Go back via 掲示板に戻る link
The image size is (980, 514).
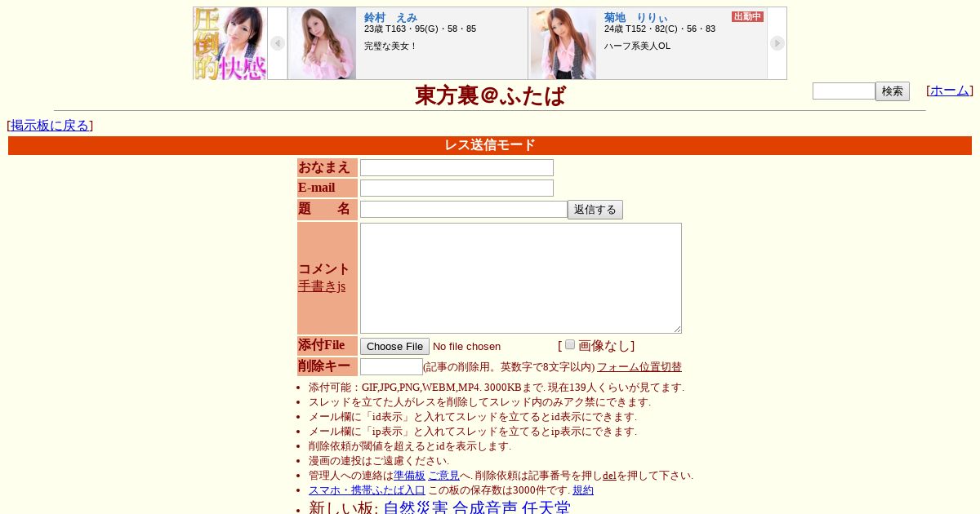[x=50, y=126]
